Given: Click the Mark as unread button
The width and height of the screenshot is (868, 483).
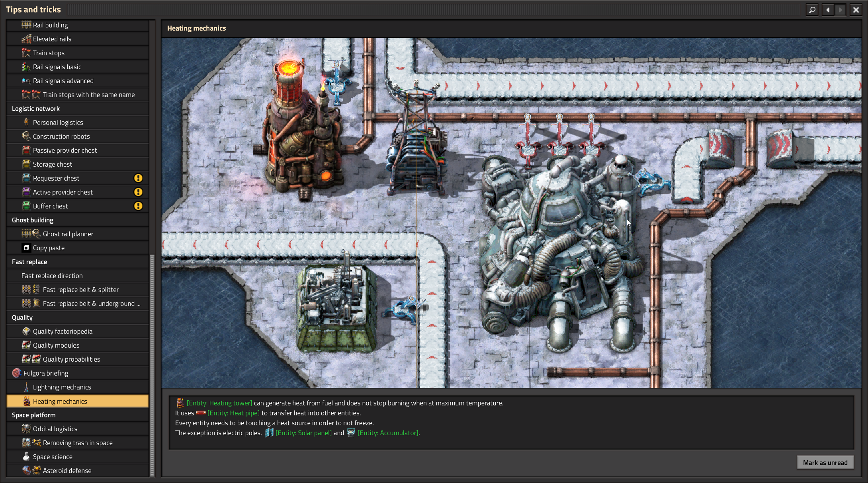Looking at the screenshot, I should (x=825, y=463).
